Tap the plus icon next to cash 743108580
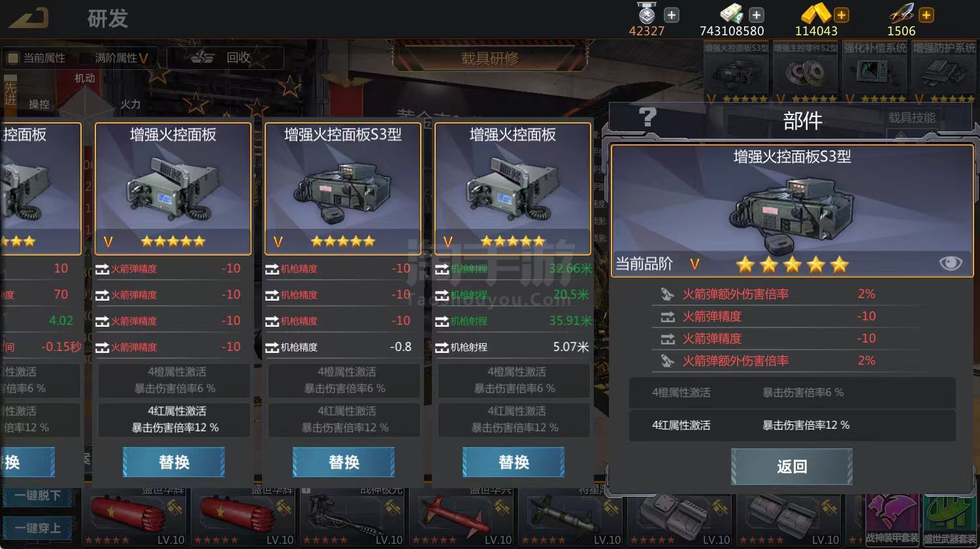The image size is (980, 549). click(757, 14)
